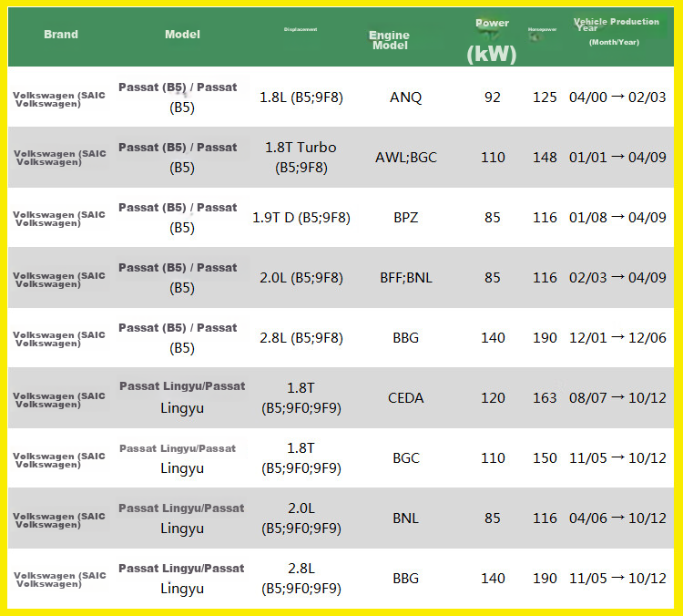Screen dimensions: 683x616
Task: Select production date 02/03 → 04/09
Action: tap(617, 277)
